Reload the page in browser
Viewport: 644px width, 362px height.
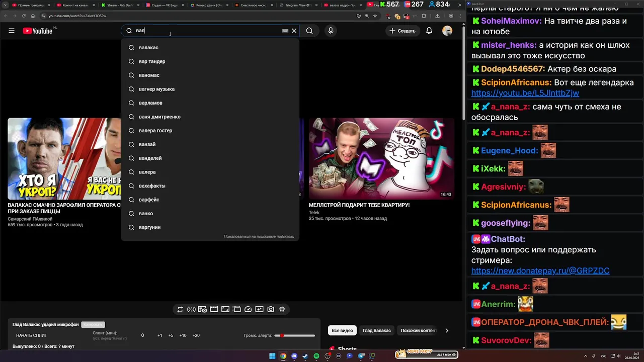click(x=24, y=16)
